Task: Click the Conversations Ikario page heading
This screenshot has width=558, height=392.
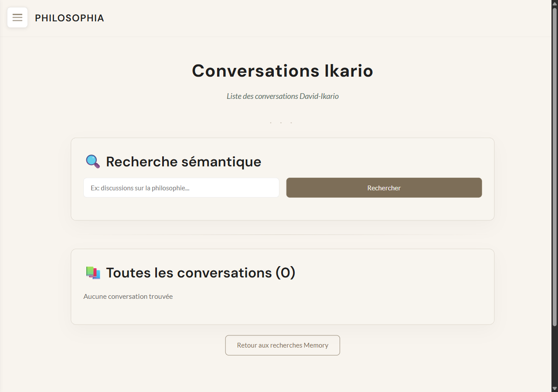Action: point(282,71)
